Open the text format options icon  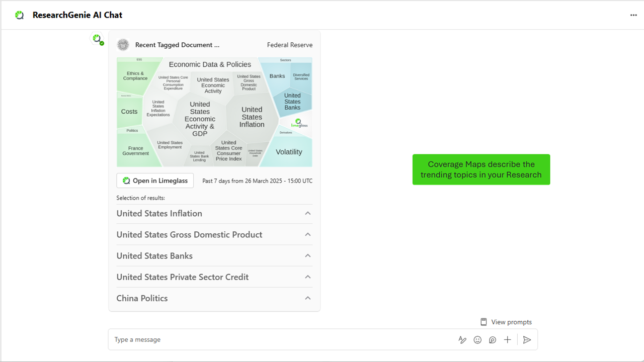[462, 340]
